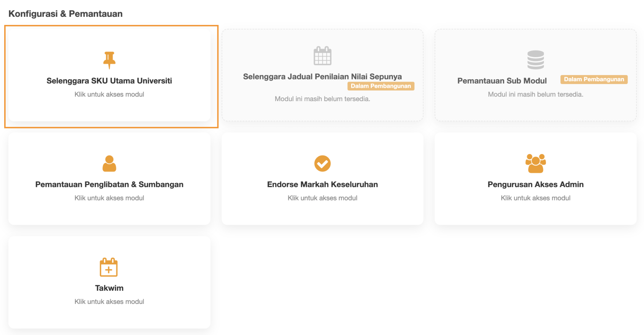Click the Konfigurasi & Pemantauan heading
The height and width of the screenshot is (335, 644).
tap(66, 14)
